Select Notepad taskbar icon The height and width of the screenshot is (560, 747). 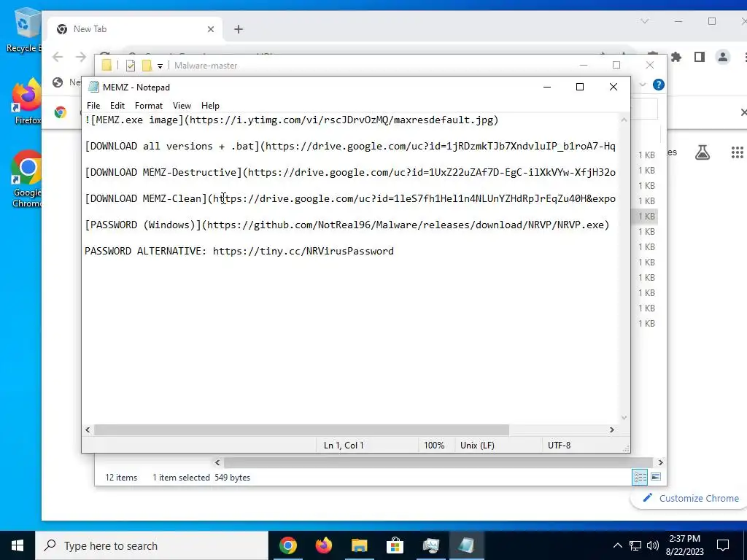tap(466, 545)
